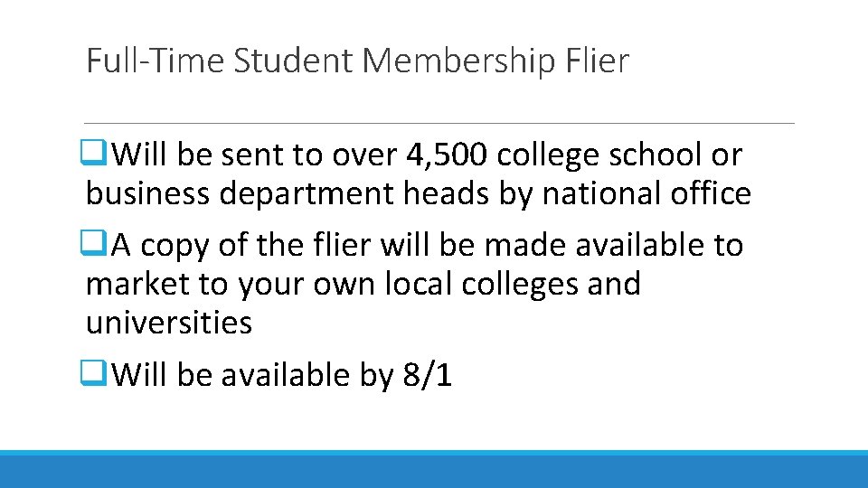Click the word "Student" in the title
Image resolution: width=868 pixels, height=488 pixels.
tap(293, 61)
